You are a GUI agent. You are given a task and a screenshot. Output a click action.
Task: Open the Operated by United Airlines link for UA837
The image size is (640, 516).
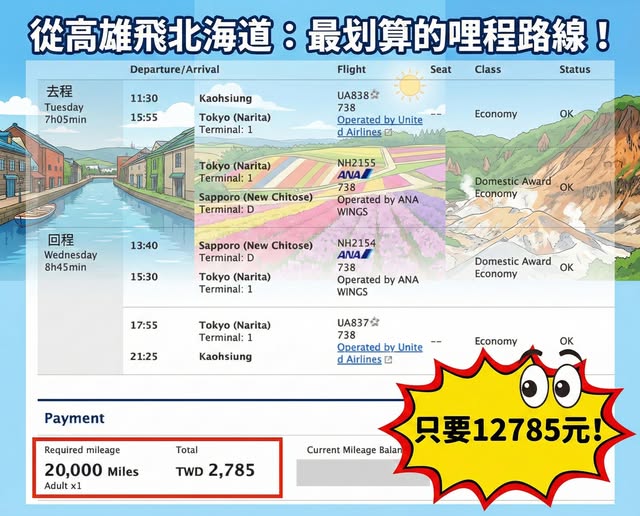click(x=379, y=353)
